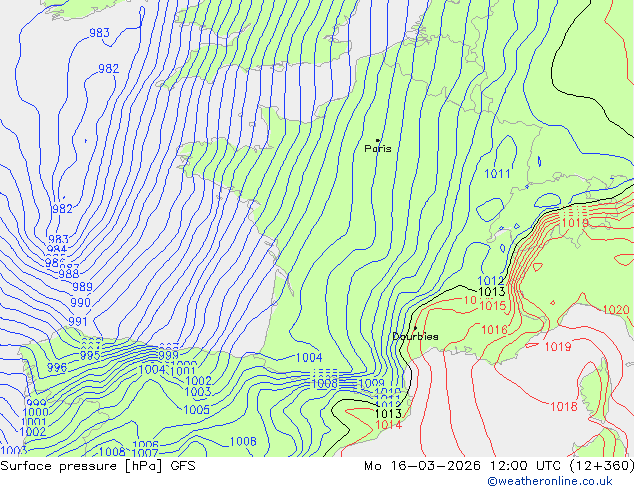Click the blue 995 isobar label
The width and height of the screenshot is (634, 490).
coord(90,355)
